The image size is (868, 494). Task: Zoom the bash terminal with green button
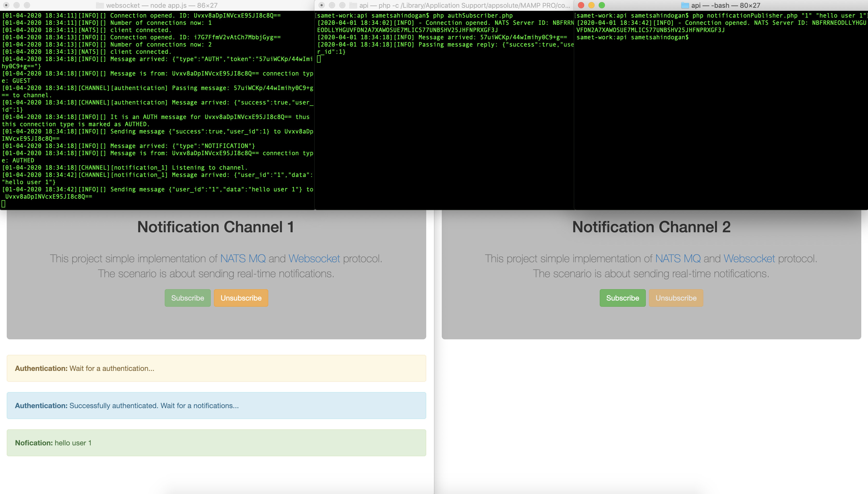tap(602, 5)
